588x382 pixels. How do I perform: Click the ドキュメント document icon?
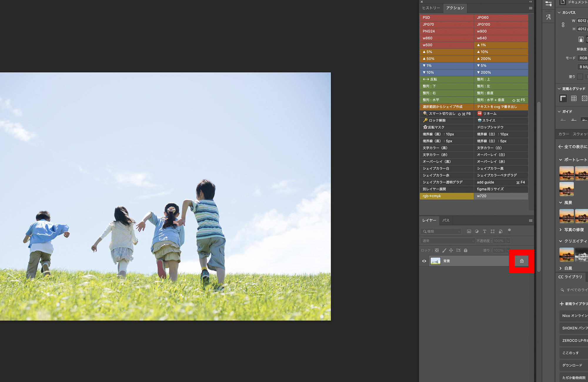point(562,2)
